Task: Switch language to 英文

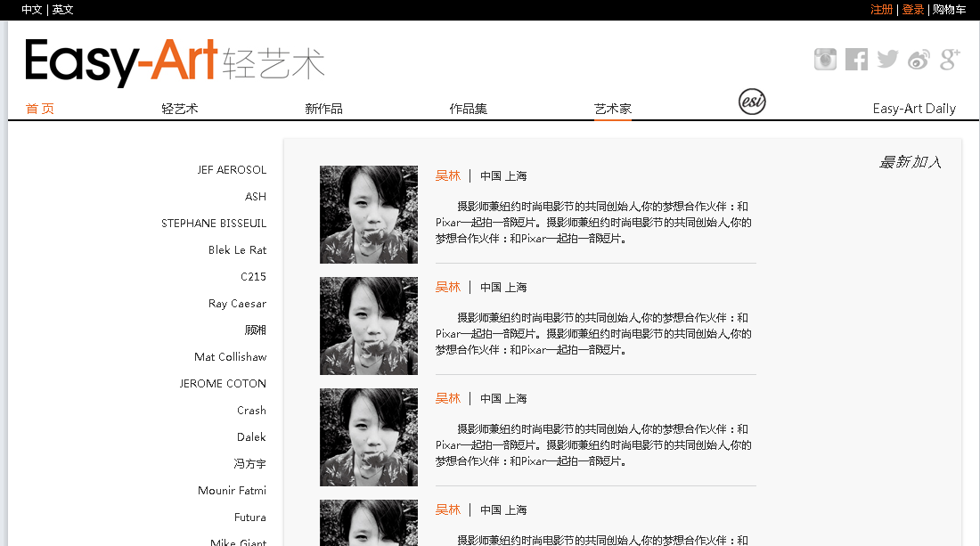Action: click(x=63, y=10)
